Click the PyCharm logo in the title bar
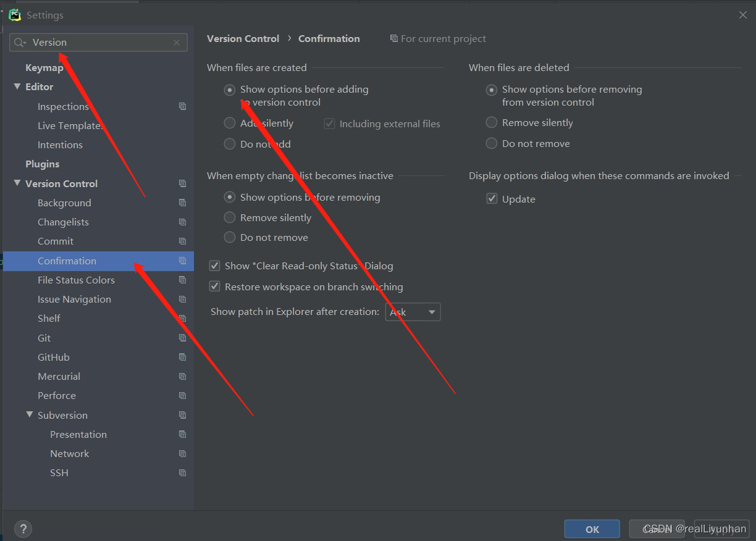756x541 pixels. coord(14,14)
